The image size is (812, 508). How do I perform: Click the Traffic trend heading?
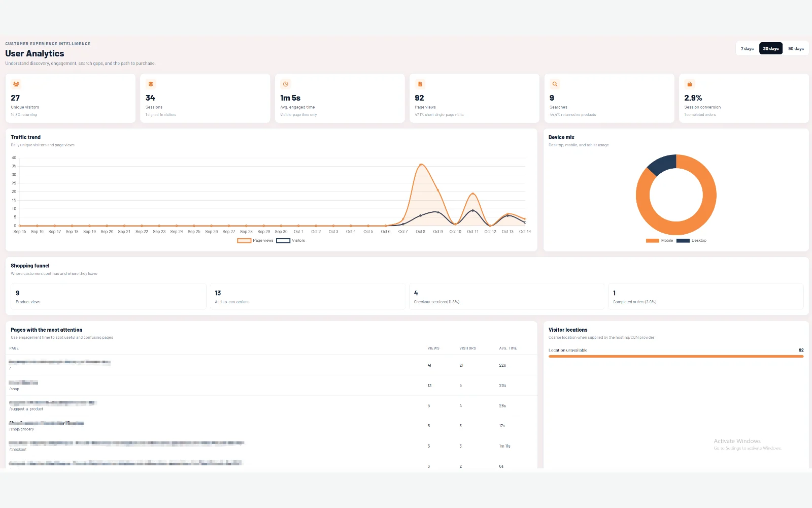coord(26,137)
